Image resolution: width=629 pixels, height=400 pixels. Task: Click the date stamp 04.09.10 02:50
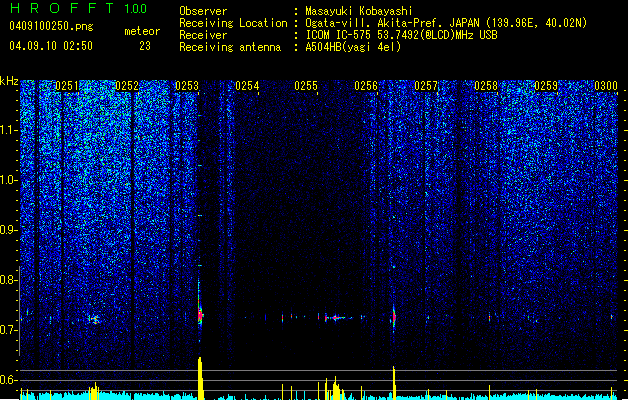51,46
